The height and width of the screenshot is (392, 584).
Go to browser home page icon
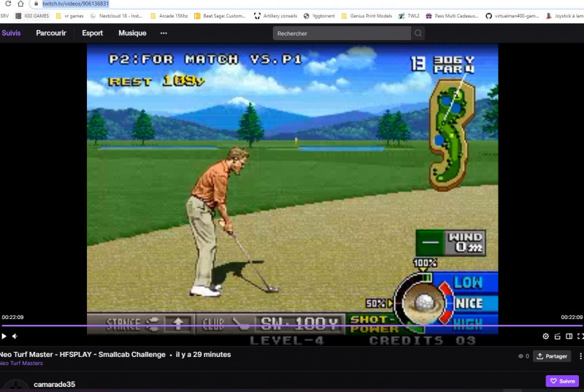[x=21, y=4]
